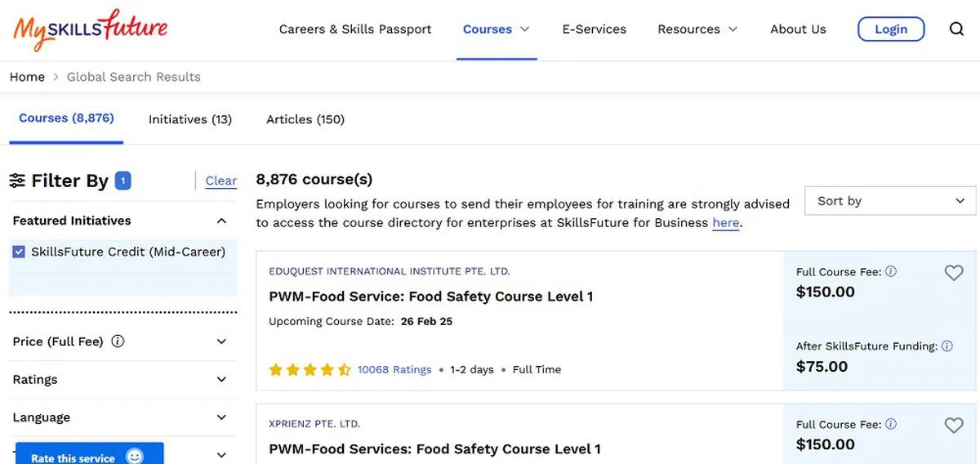Click info icon beside After SkillsFuture Funding
The image size is (980, 464).
click(x=947, y=346)
